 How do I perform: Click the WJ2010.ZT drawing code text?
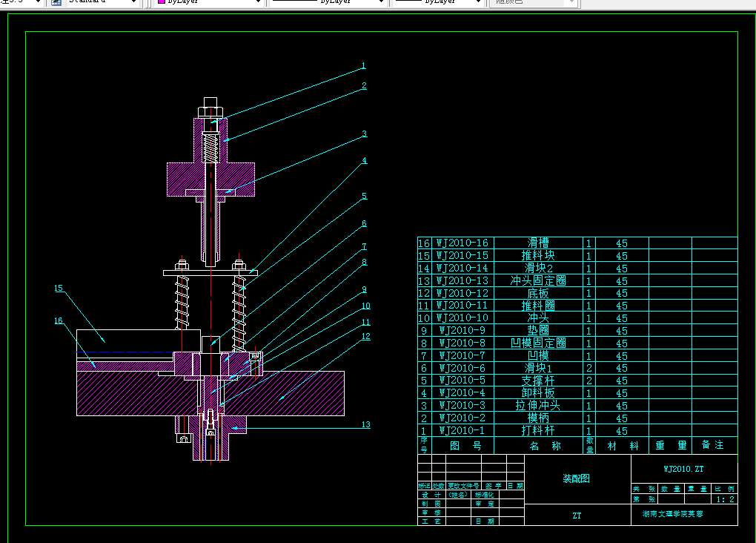click(x=683, y=469)
